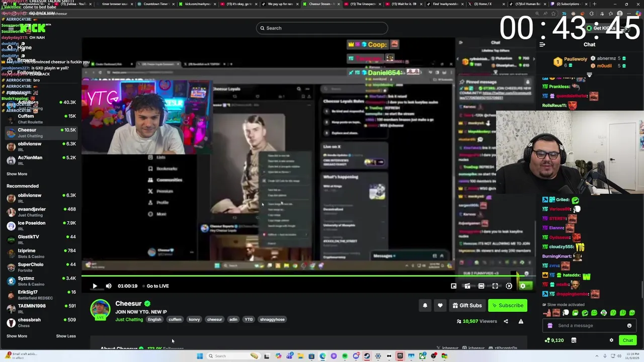
Task: Open taskbar clock and date
Action: [x=632, y=356]
